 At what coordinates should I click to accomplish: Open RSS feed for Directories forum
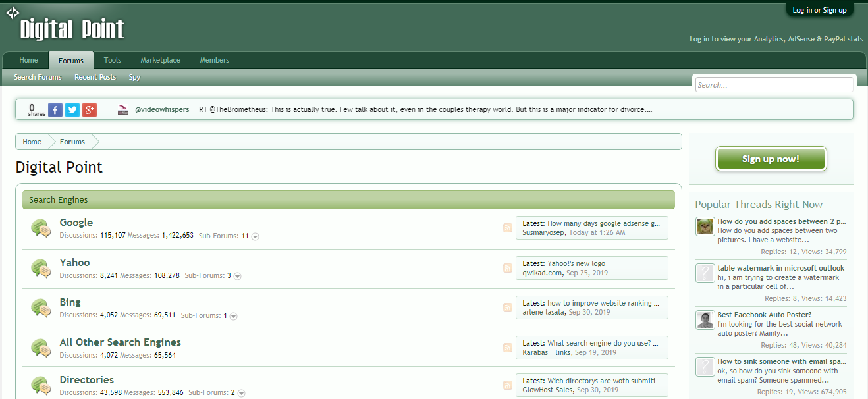point(508,385)
